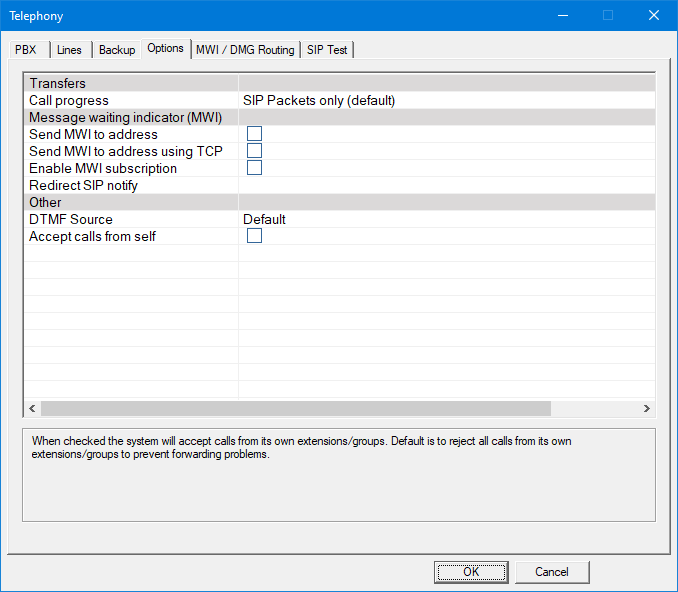Check Send MWI to address using TCP

pos(254,151)
